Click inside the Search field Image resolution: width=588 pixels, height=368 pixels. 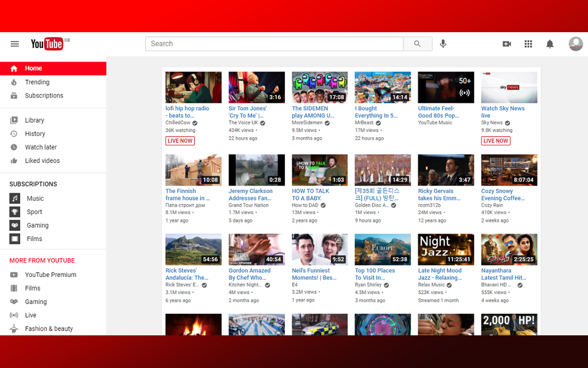[x=274, y=44]
